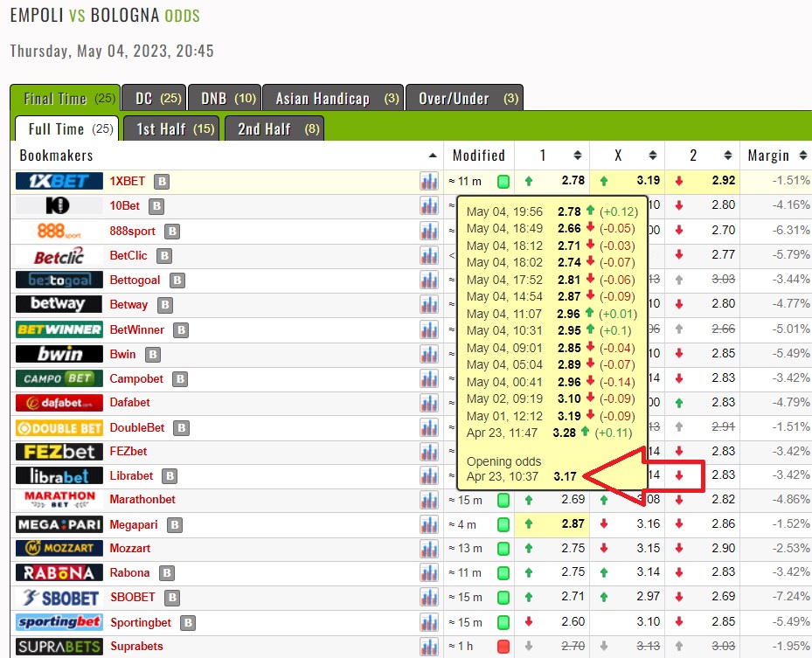Click the Modified column header

click(478, 156)
